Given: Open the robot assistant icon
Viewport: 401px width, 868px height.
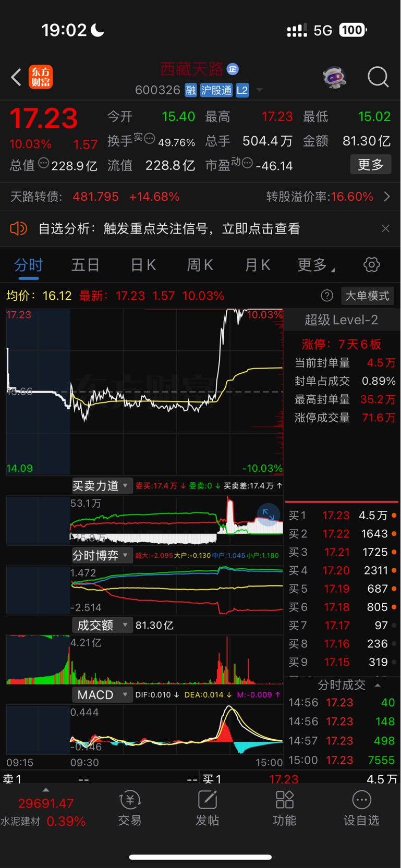Looking at the screenshot, I should [x=334, y=77].
